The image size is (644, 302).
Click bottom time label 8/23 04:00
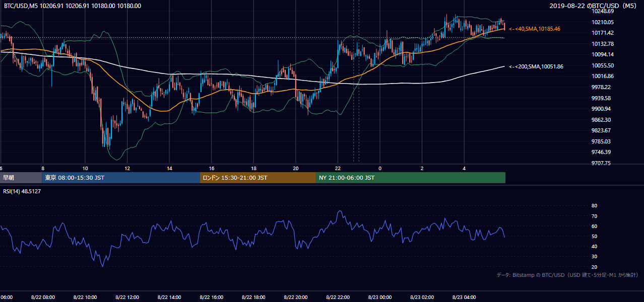[464, 297]
